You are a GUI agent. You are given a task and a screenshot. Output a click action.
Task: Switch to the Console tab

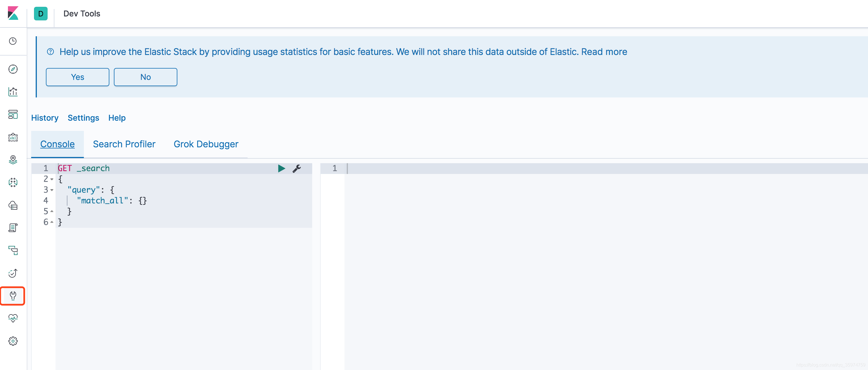57,144
